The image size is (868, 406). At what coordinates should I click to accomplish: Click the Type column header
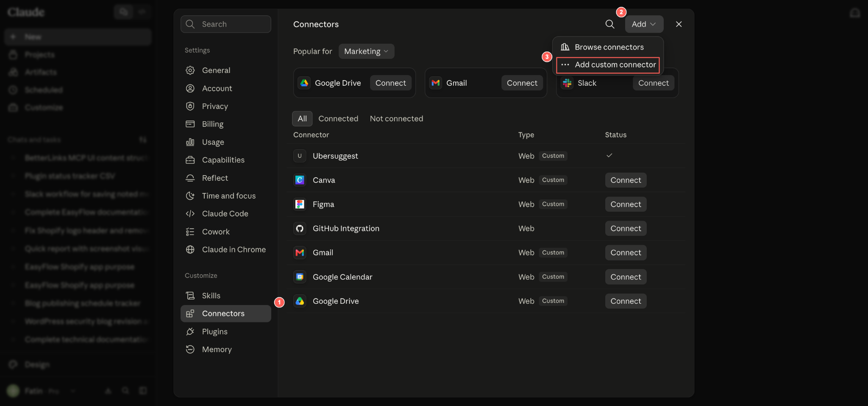point(526,135)
